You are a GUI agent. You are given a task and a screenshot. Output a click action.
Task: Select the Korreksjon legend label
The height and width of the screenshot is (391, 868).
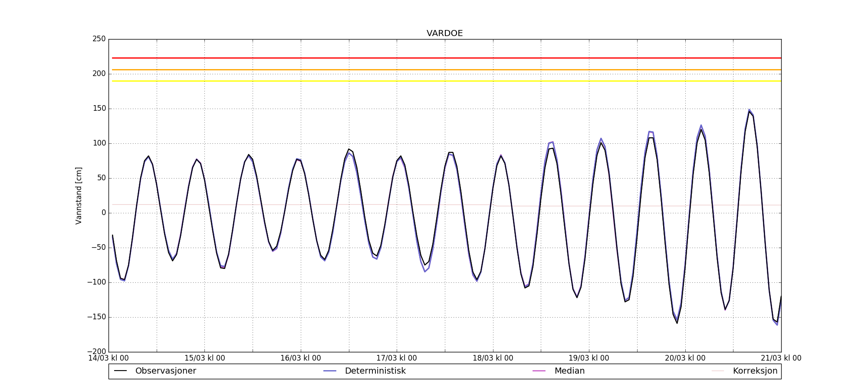(755, 371)
